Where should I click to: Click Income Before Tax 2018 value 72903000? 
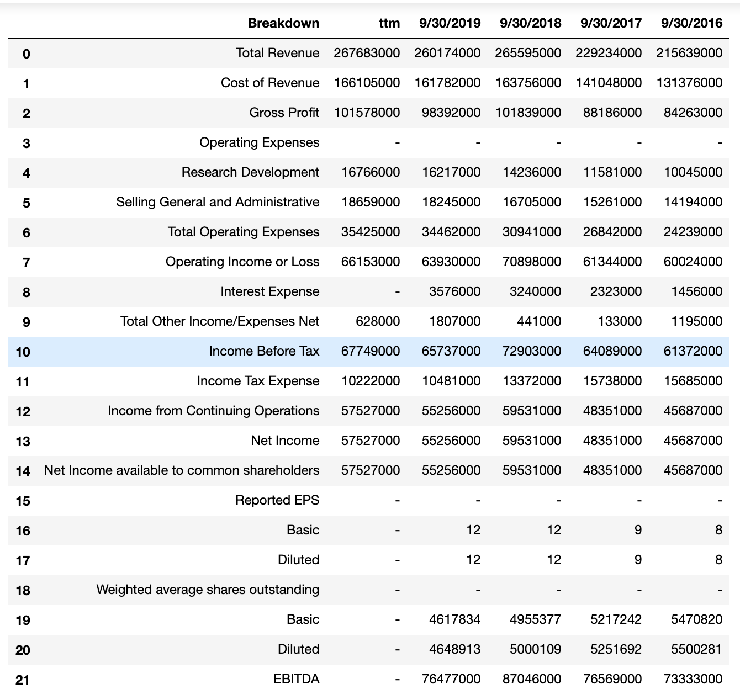click(x=532, y=351)
